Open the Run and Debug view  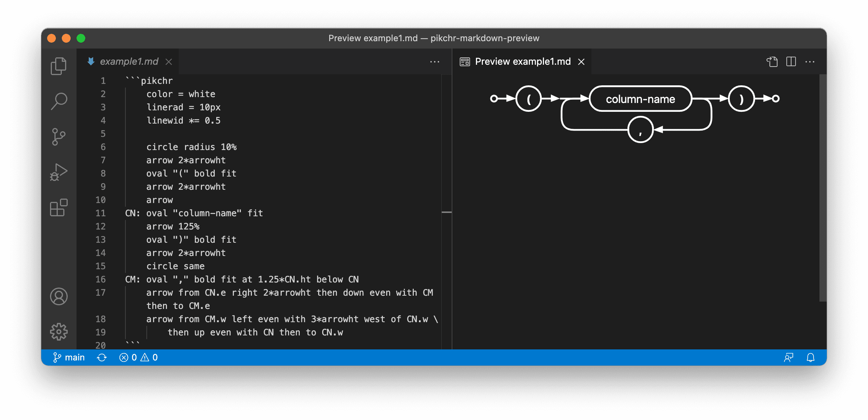click(x=58, y=172)
